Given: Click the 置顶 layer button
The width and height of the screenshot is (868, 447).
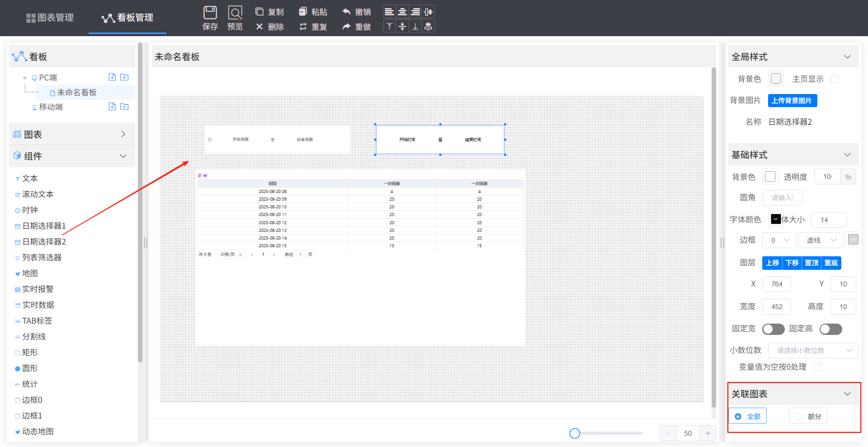Looking at the screenshot, I should click(811, 263).
